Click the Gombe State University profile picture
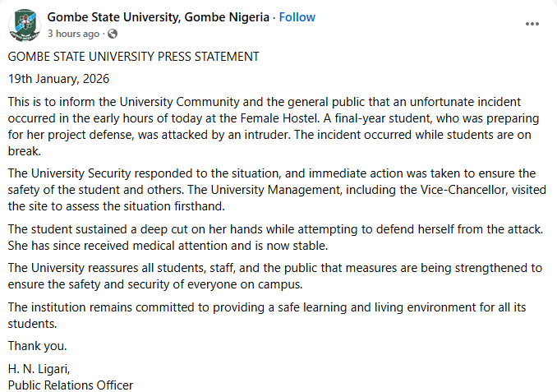Image resolution: width=557 pixels, height=392 pixels. click(x=25, y=25)
